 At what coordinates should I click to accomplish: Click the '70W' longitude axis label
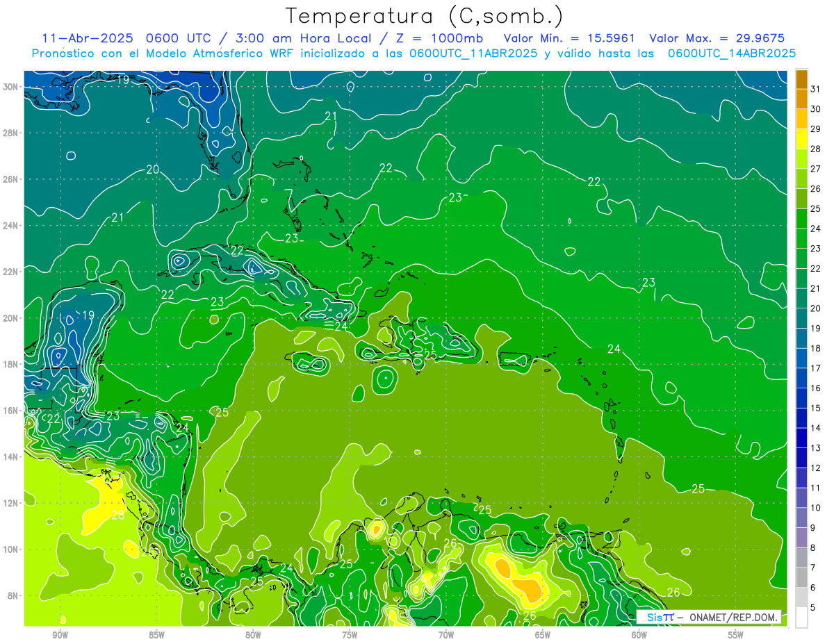point(446,635)
